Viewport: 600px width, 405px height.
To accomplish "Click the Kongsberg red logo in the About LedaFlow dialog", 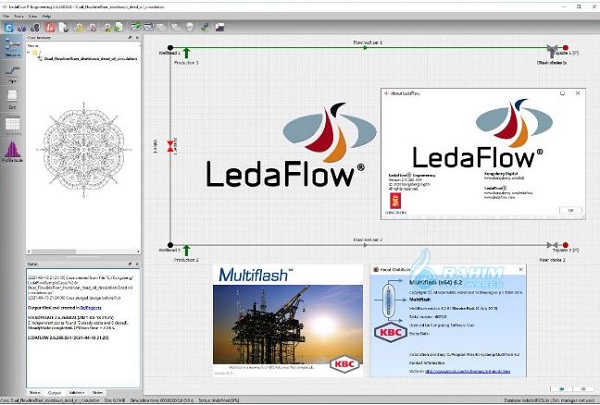I will click(395, 201).
